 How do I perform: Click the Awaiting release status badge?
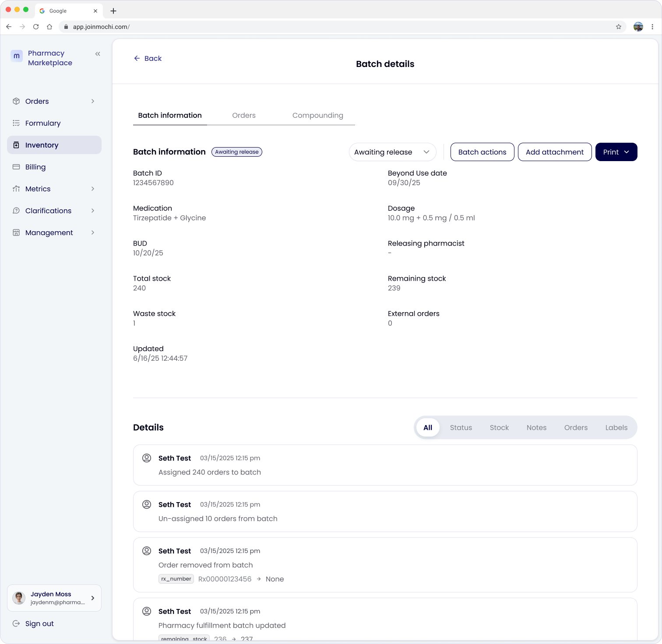237,152
